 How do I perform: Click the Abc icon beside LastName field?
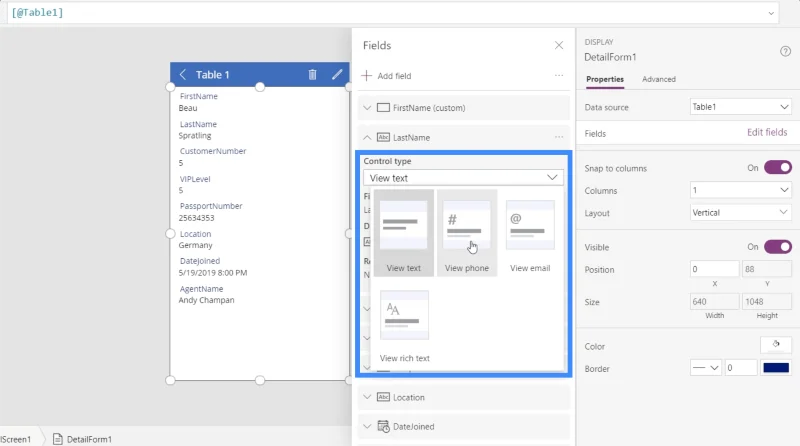(x=383, y=137)
